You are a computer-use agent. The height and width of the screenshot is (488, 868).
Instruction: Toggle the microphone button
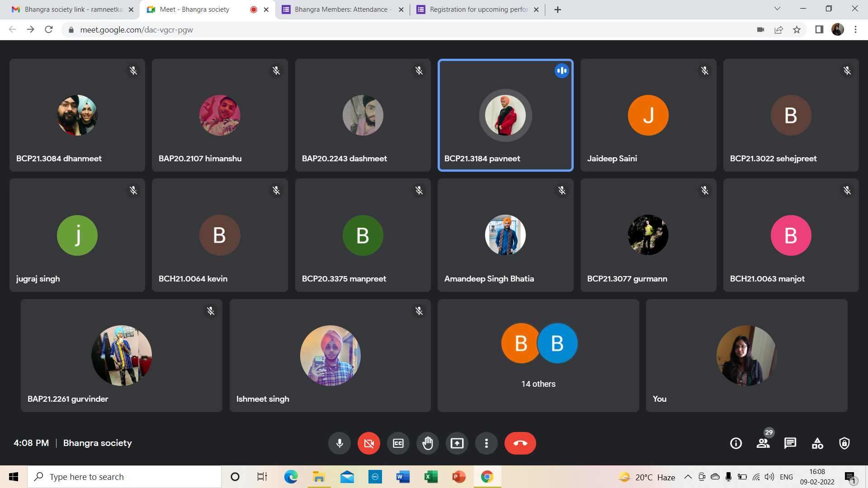340,443
